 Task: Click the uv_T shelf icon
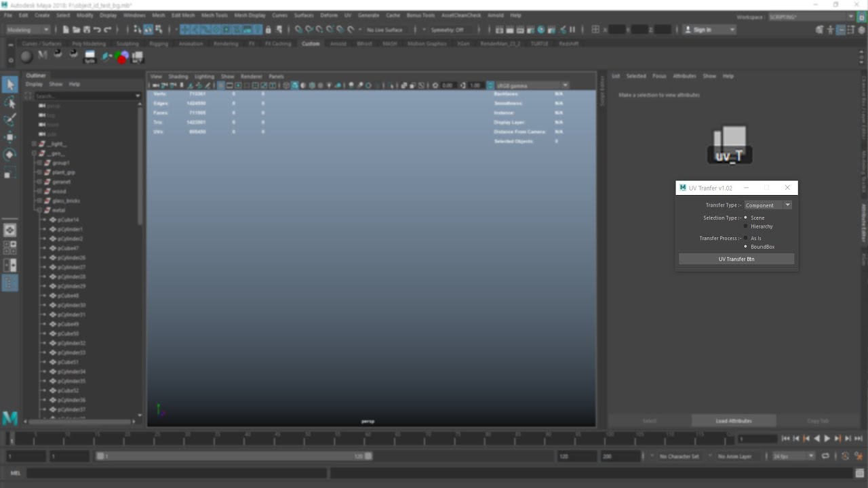point(138,58)
